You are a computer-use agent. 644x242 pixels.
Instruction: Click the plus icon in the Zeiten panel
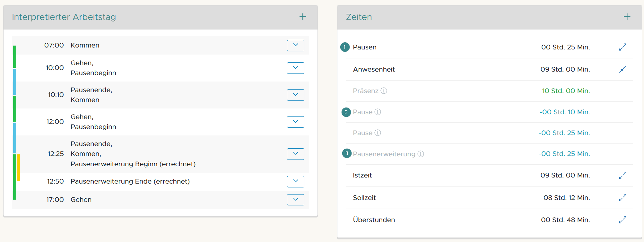[626, 16]
